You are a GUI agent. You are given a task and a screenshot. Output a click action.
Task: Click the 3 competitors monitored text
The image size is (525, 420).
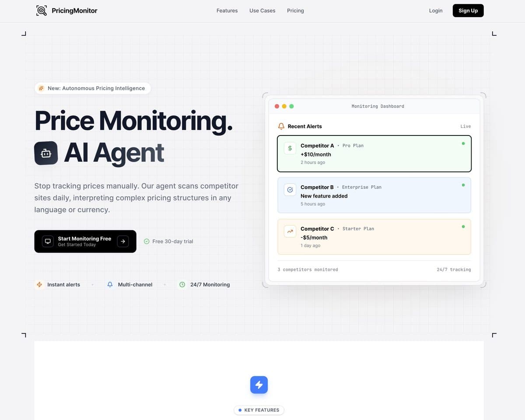(308, 270)
